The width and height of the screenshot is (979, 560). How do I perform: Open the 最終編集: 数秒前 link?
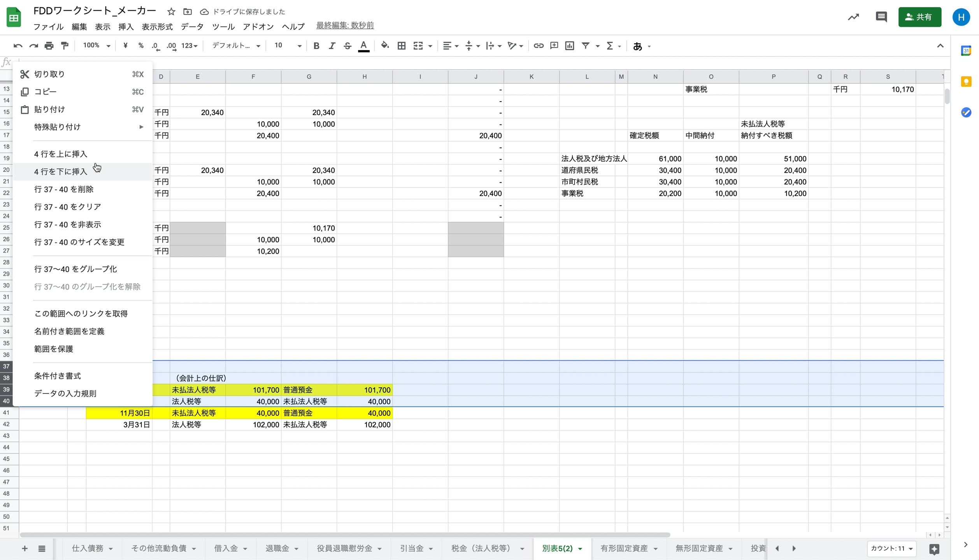pos(345,26)
